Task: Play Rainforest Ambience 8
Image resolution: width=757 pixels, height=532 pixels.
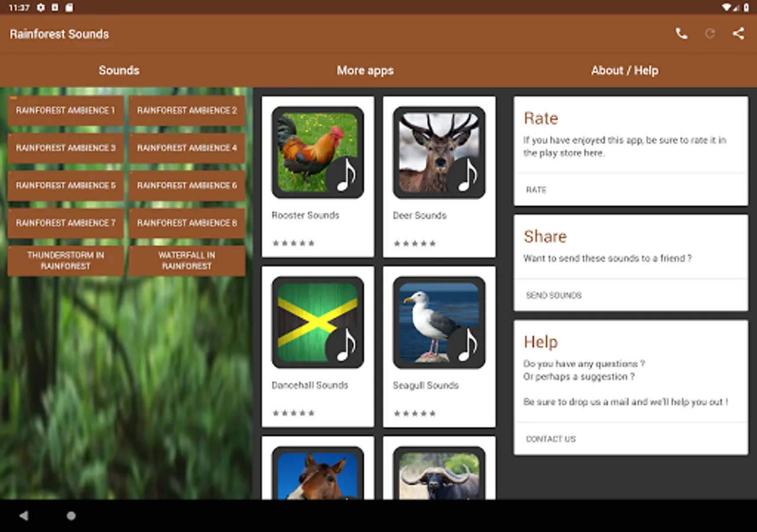Action: 187,223
